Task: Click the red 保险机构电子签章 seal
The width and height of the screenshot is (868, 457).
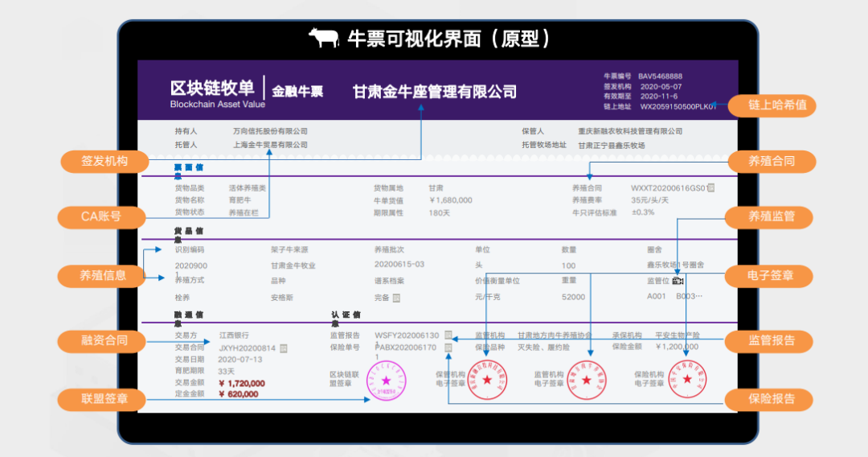Action: tap(687, 380)
